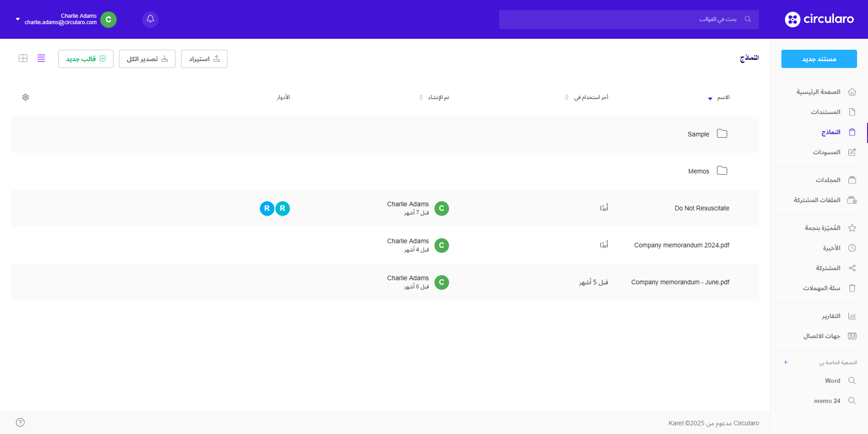This screenshot has width=868, height=434.
Task: Click the blue New Document button
Action: click(819, 59)
